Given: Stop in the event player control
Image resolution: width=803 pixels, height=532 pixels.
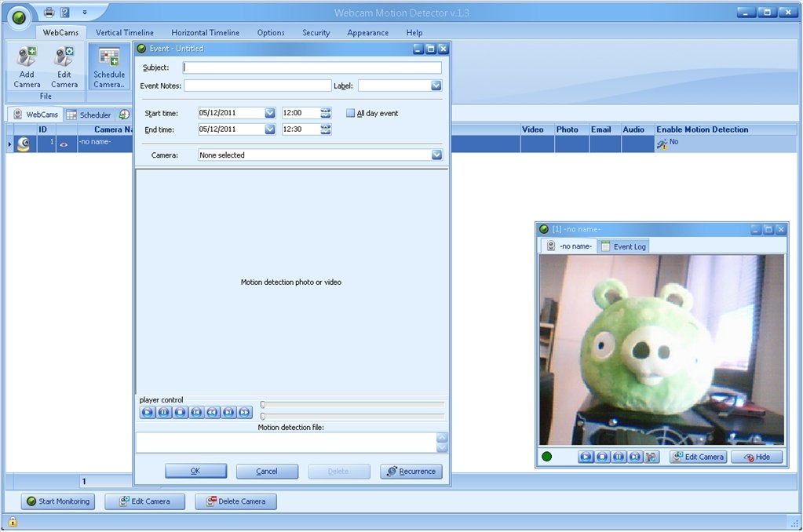Looking at the screenshot, I should (181, 412).
